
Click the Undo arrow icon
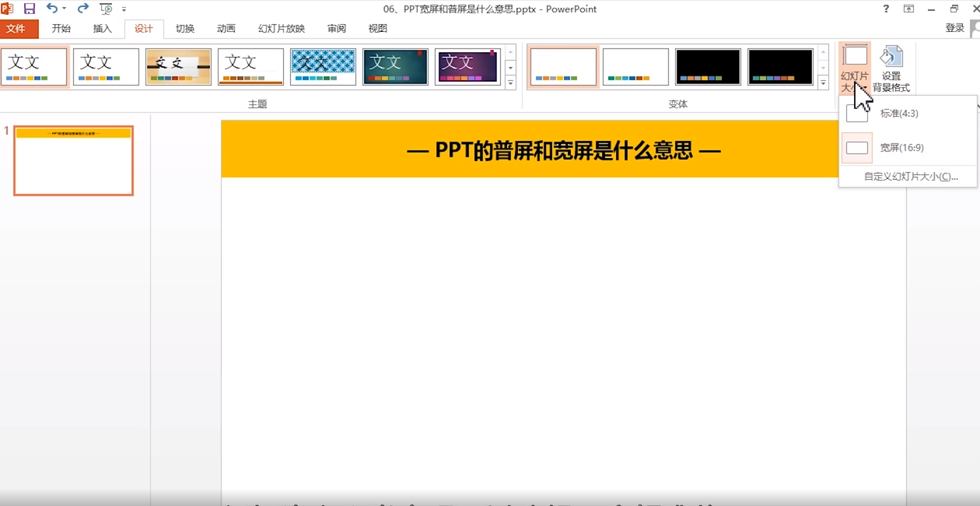tap(51, 9)
